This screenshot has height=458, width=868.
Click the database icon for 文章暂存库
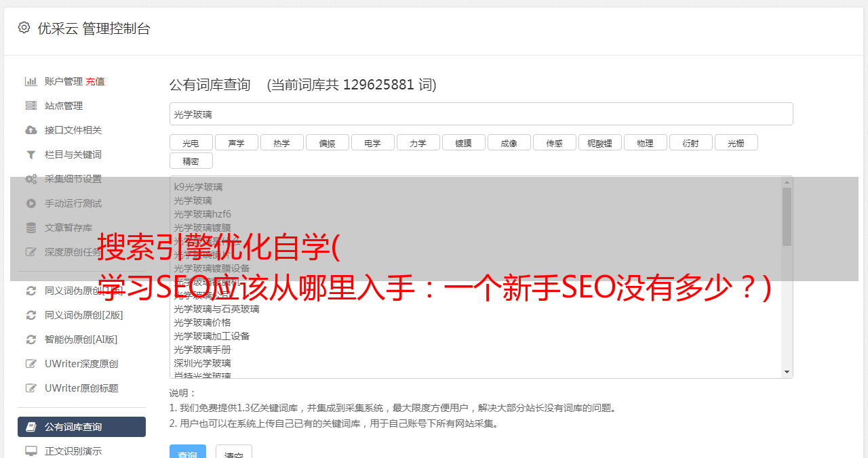31,228
